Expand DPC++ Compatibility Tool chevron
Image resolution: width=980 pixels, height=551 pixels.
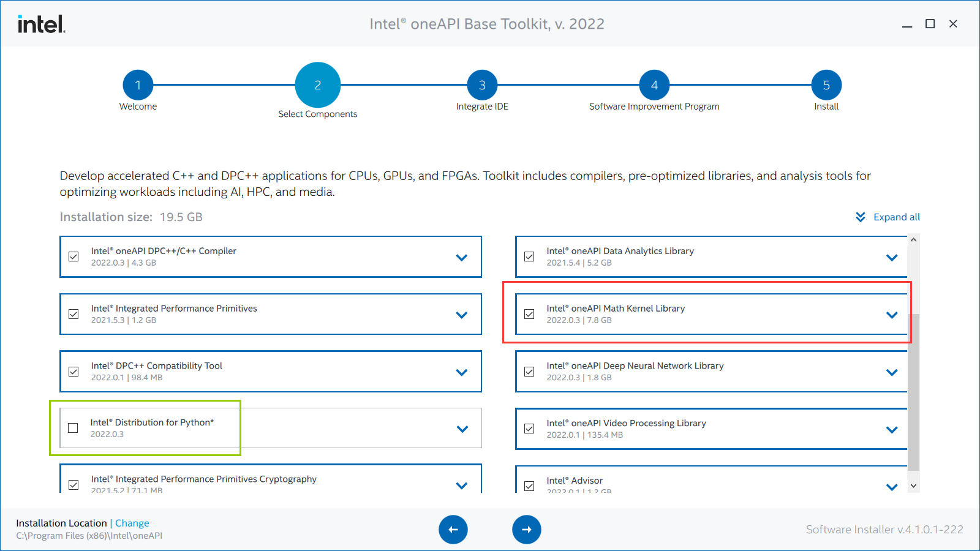point(462,372)
